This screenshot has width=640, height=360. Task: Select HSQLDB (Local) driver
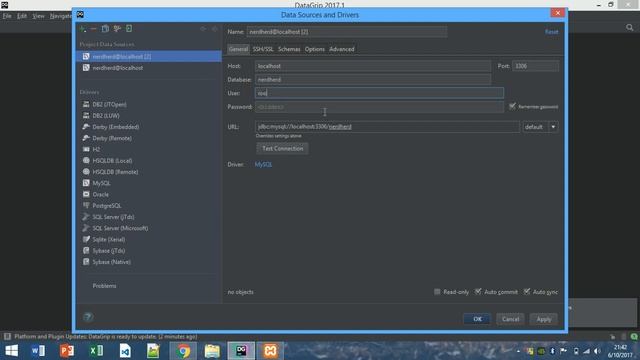pos(112,161)
